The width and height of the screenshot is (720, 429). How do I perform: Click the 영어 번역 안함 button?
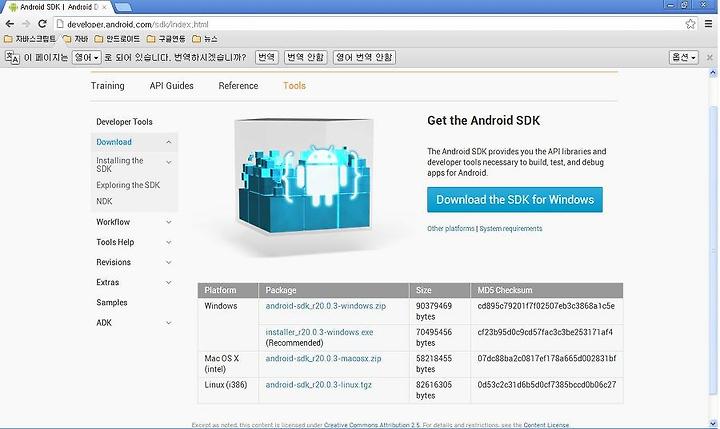(x=364, y=57)
